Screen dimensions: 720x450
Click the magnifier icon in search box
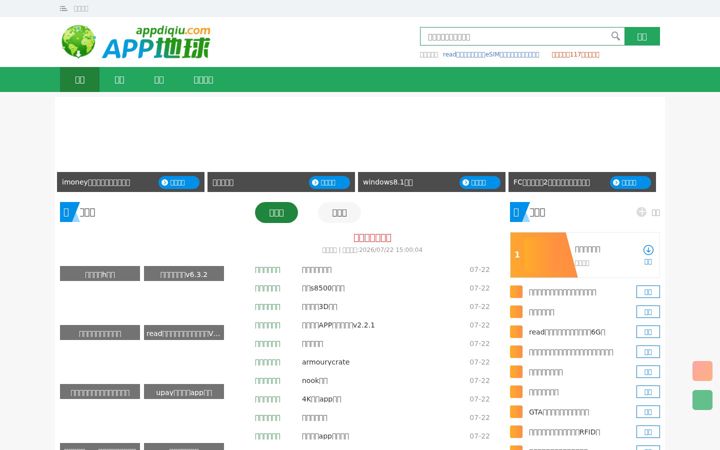[x=615, y=36]
